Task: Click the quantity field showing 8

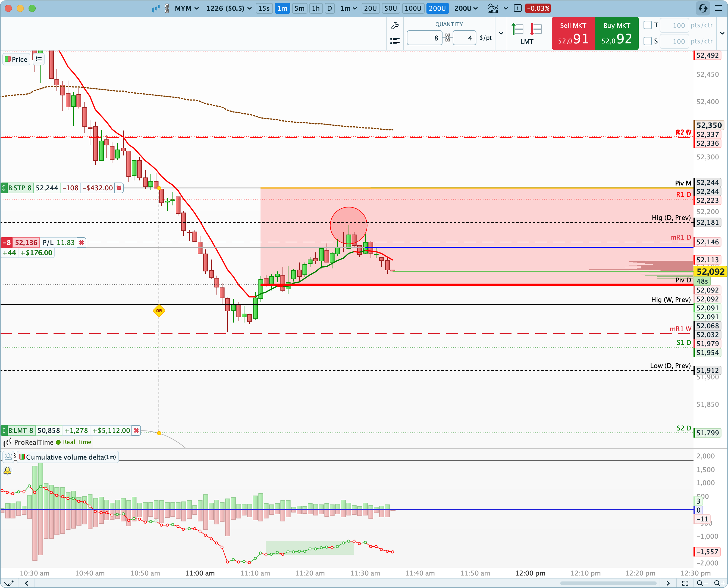Action: click(424, 37)
